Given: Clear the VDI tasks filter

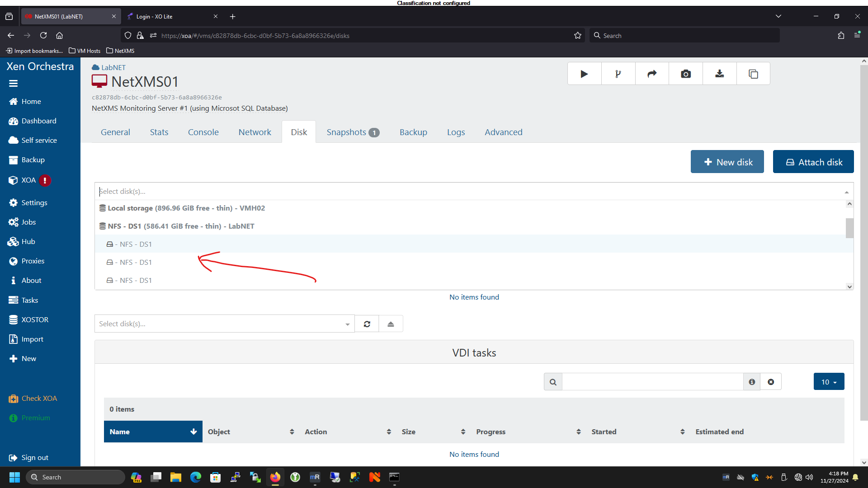Looking at the screenshot, I should [x=771, y=382].
